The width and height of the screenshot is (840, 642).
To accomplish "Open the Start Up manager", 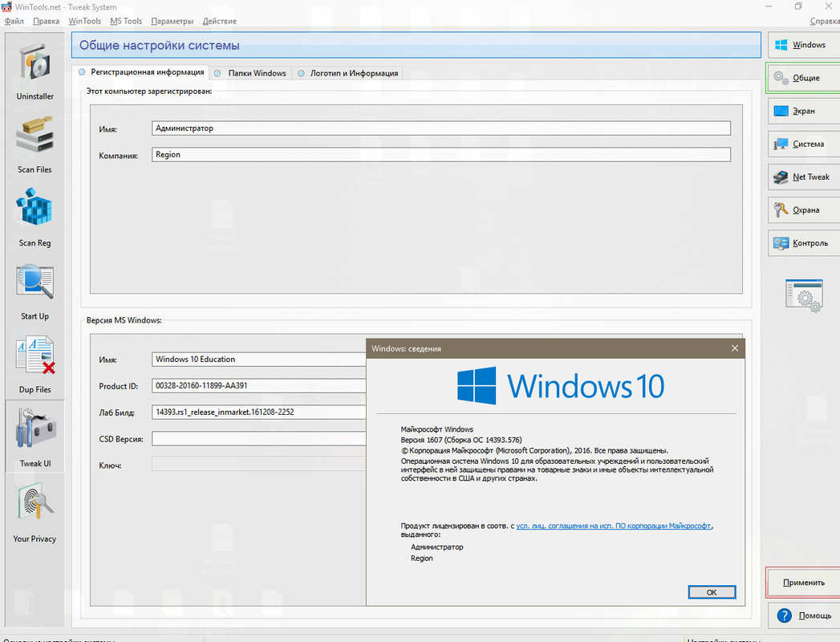I will coord(34,291).
